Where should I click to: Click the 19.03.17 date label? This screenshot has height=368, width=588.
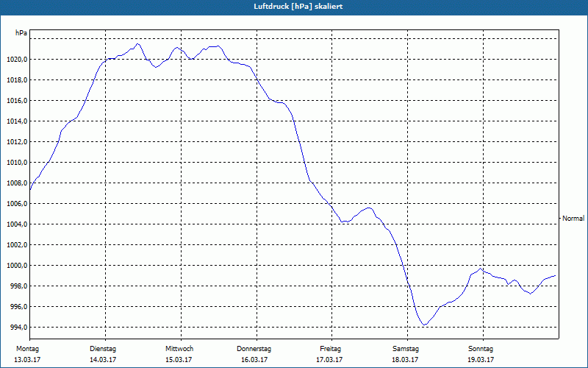point(481,360)
